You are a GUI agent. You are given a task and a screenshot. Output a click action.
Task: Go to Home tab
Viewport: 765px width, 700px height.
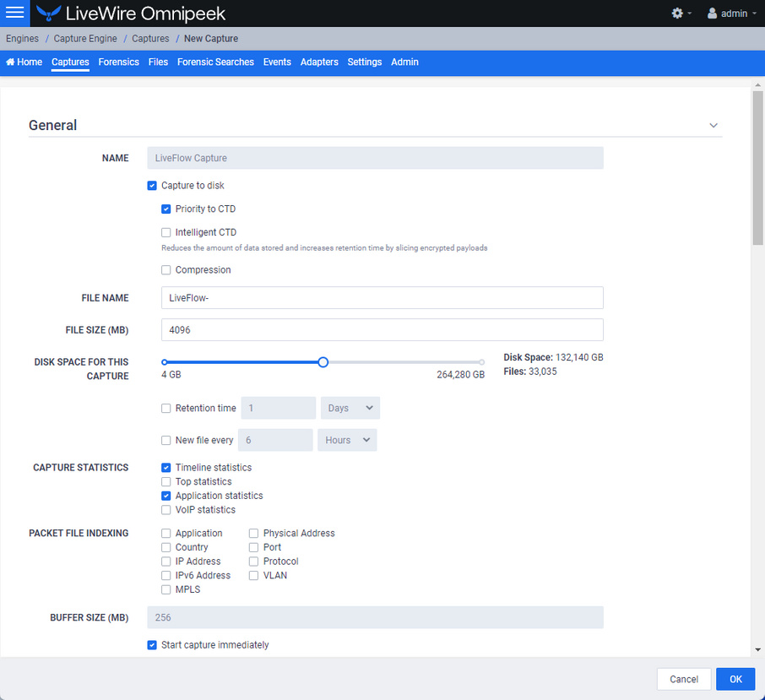click(24, 62)
